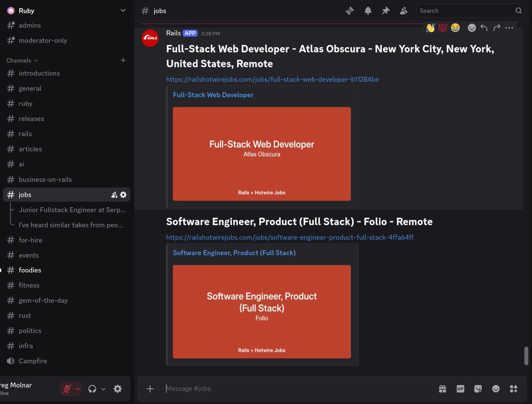React with the laughing crying emoji
The height and width of the screenshot is (404, 532).
pos(455,27)
